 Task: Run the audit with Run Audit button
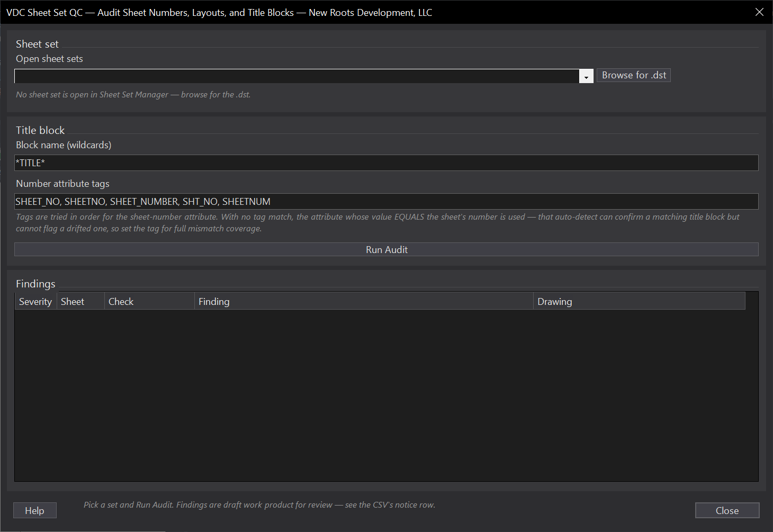click(x=386, y=249)
